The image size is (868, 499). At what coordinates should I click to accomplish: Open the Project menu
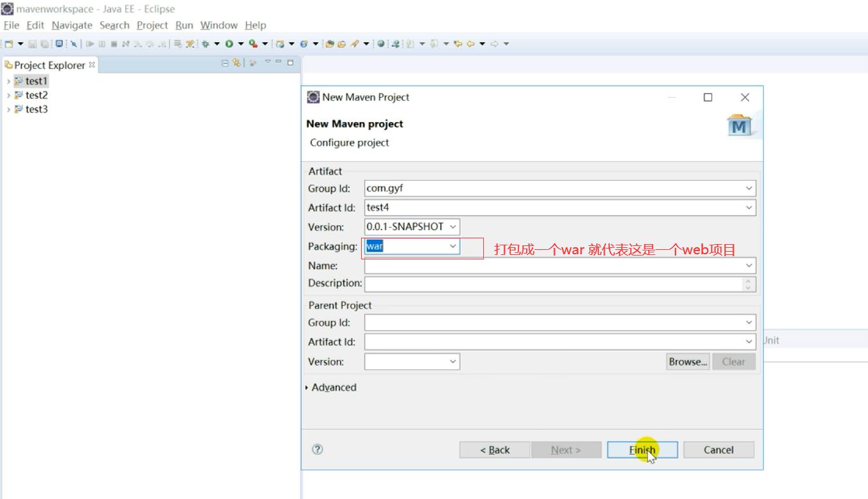tap(152, 25)
